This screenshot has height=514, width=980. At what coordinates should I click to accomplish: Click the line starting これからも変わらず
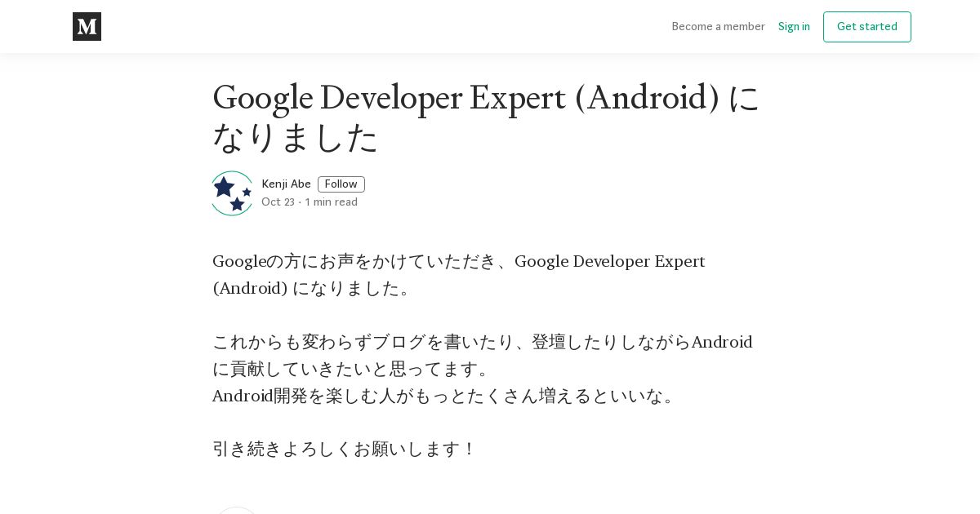coord(483,342)
